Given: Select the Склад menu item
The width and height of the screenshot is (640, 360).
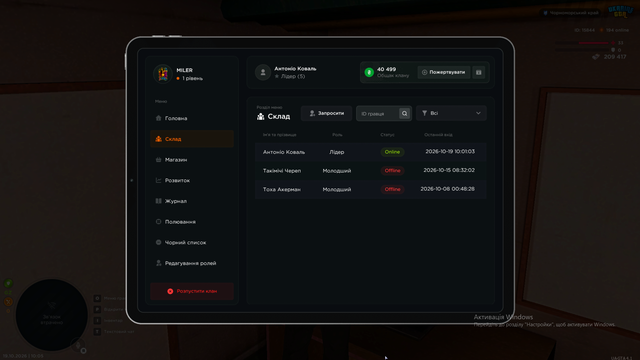Looking at the screenshot, I should point(192,139).
